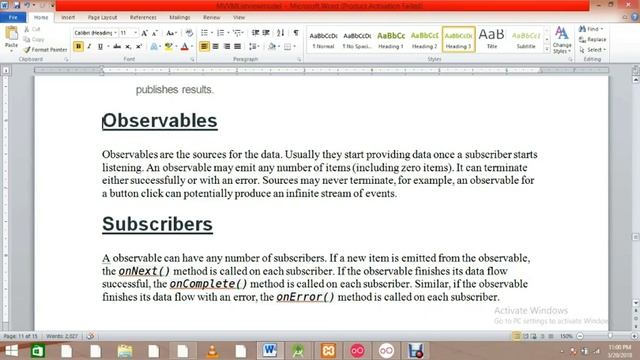Image resolution: width=640 pixels, height=360 pixels.
Task: Apply the Subtitle style
Action: (526, 40)
